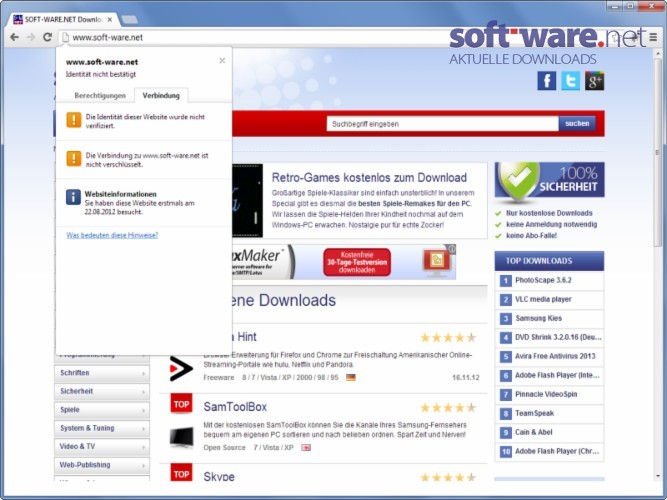667x500 pixels.
Task: Click the rank 10 number badge
Action: click(505, 451)
